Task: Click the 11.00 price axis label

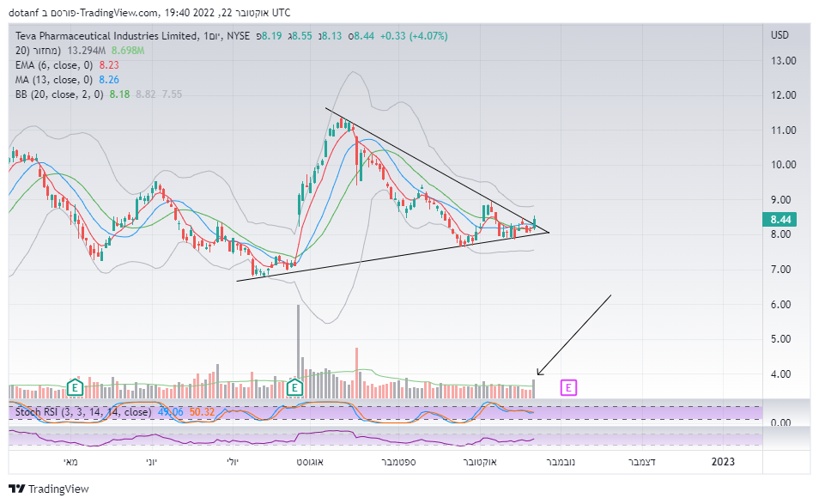Action: (784, 130)
